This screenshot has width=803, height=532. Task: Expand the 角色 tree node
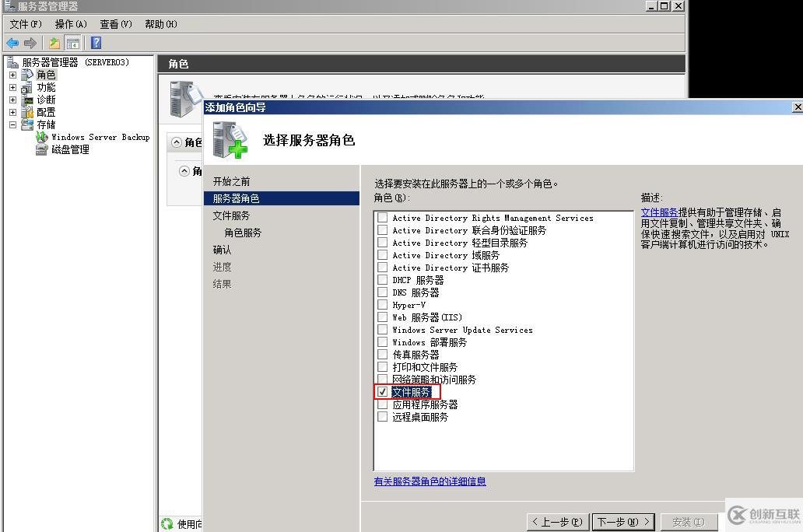point(12,75)
